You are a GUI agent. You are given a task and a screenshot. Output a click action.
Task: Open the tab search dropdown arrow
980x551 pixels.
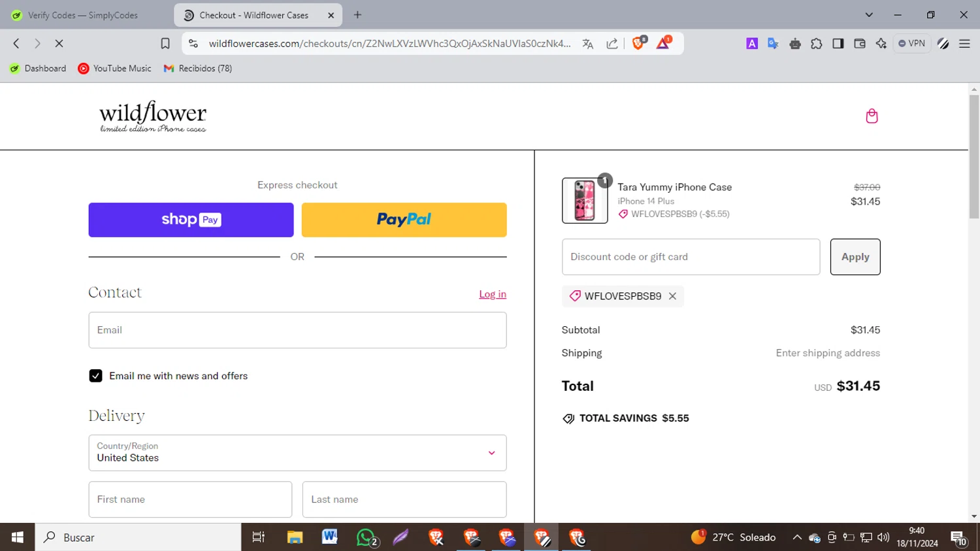[x=869, y=14]
